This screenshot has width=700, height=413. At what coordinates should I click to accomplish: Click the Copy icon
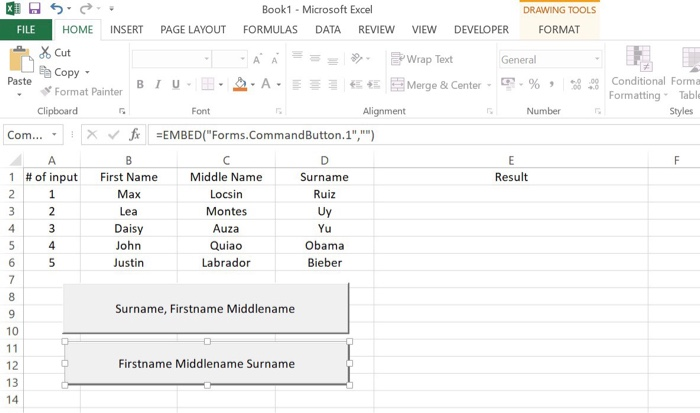click(45, 71)
